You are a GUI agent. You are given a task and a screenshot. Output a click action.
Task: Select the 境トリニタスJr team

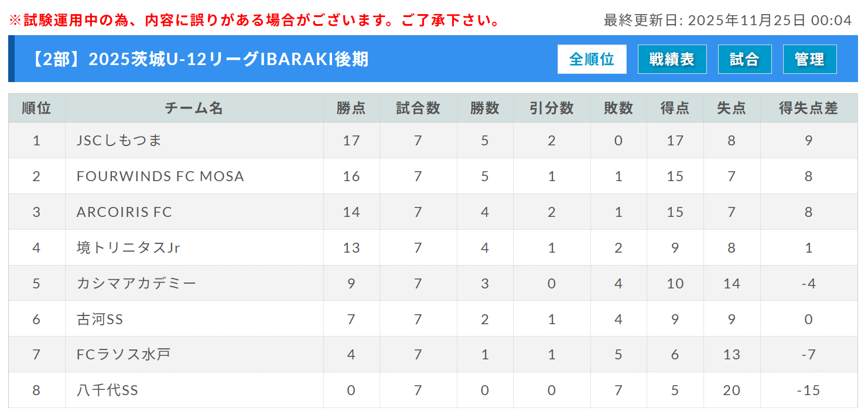[128, 248]
